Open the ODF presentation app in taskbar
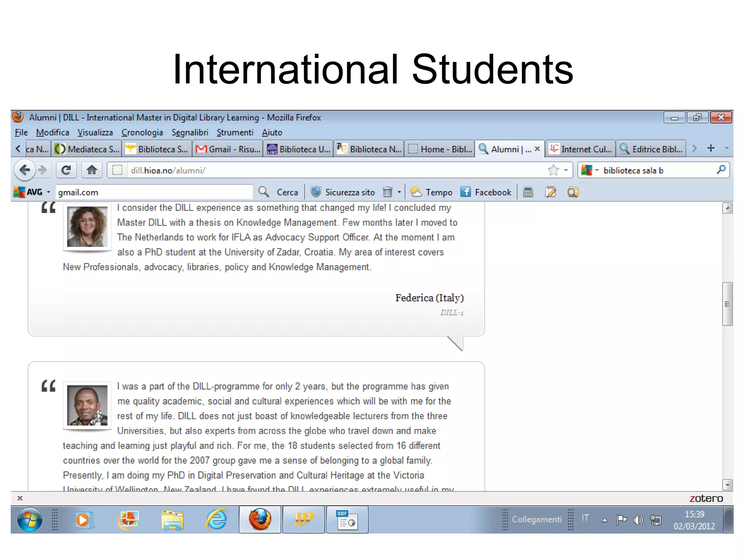 point(347,520)
